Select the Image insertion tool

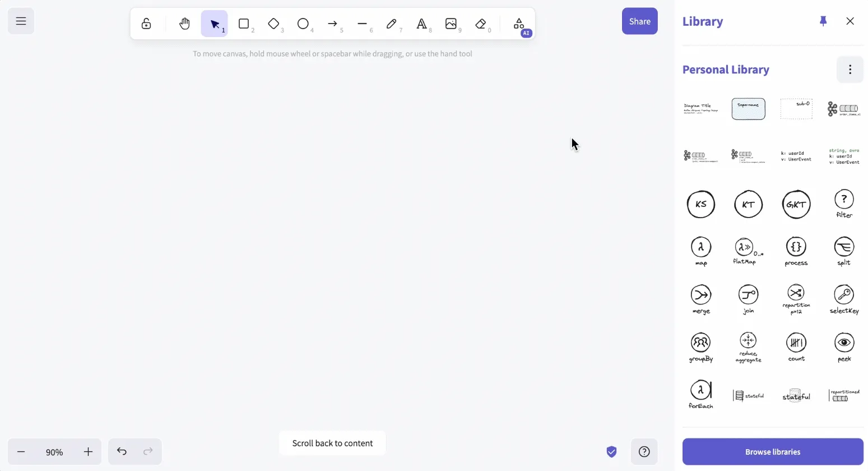tap(451, 24)
